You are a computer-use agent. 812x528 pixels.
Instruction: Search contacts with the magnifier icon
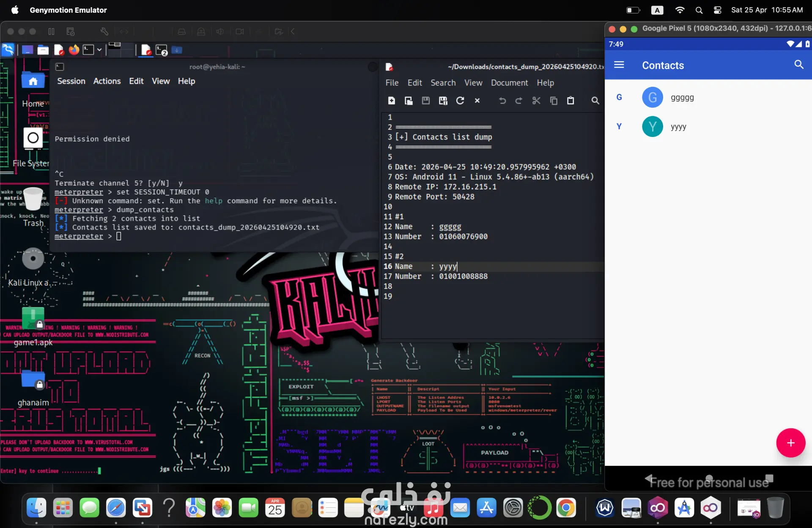pyautogui.click(x=798, y=65)
